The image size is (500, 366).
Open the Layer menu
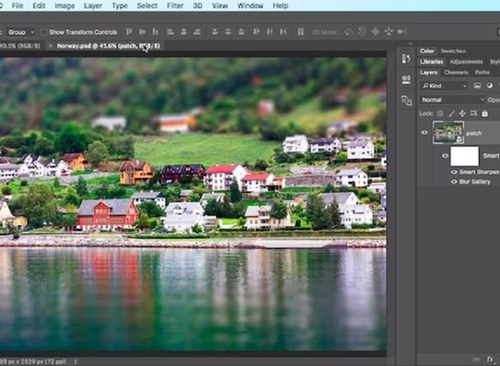tap(93, 6)
